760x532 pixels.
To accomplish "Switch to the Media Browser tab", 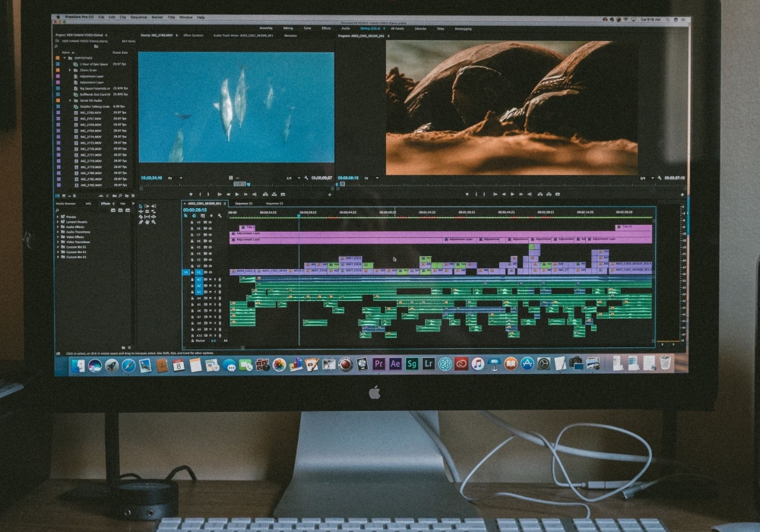I will click(x=66, y=204).
